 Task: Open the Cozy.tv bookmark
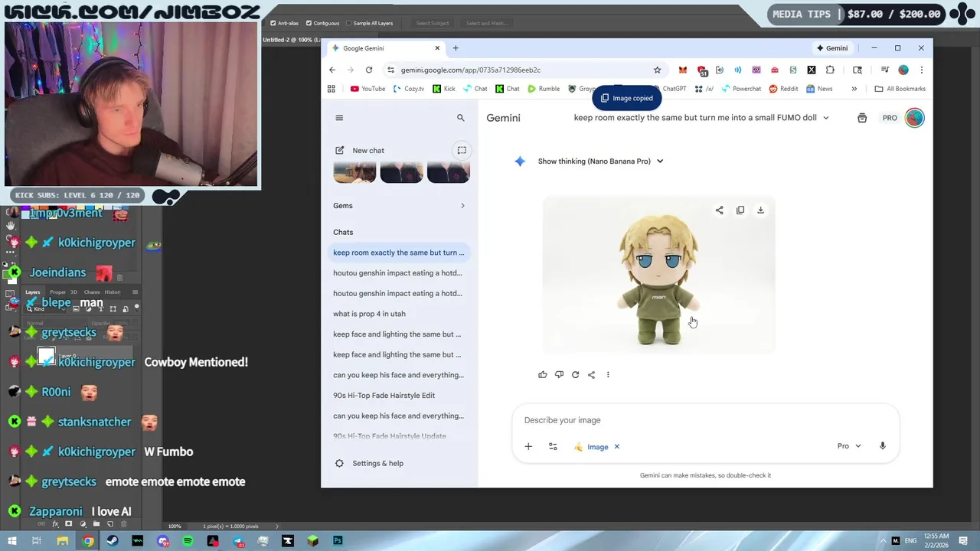point(409,89)
